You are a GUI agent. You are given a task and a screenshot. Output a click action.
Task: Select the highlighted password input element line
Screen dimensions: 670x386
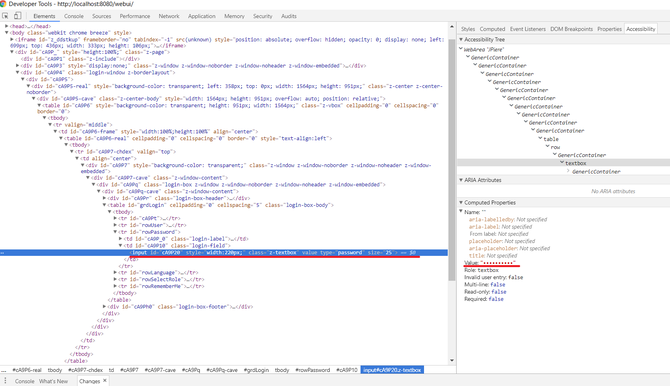[x=224, y=253]
